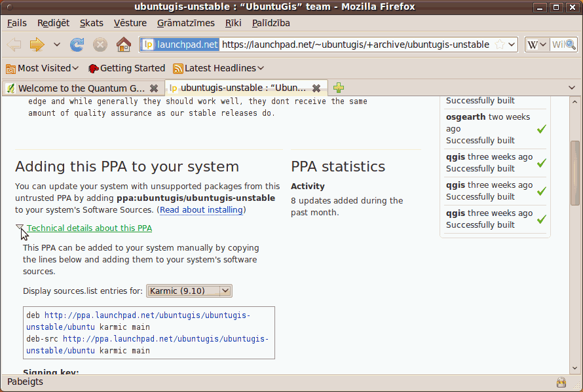Click the padlock security icon in status bar
The image size is (583, 392).
coord(561,382)
